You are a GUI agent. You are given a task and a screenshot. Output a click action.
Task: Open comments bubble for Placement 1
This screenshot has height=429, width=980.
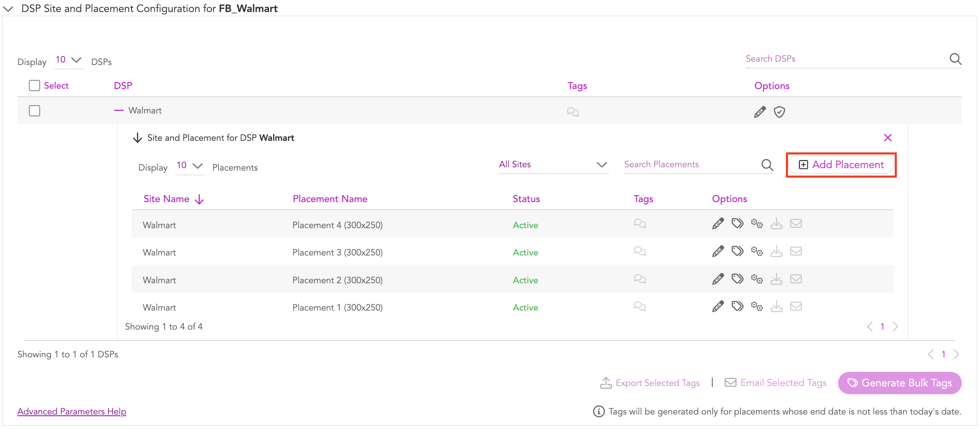tap(640, 306)
